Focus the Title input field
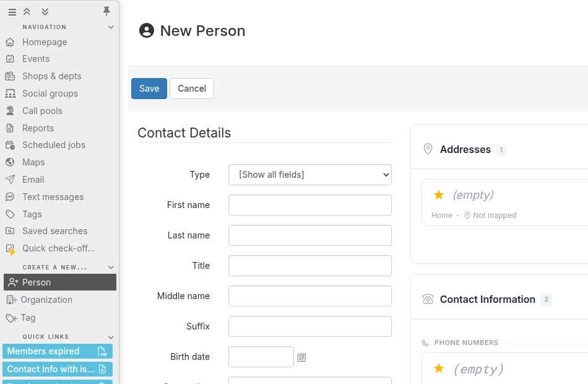 pyautogui.click(x=309, y=266)
